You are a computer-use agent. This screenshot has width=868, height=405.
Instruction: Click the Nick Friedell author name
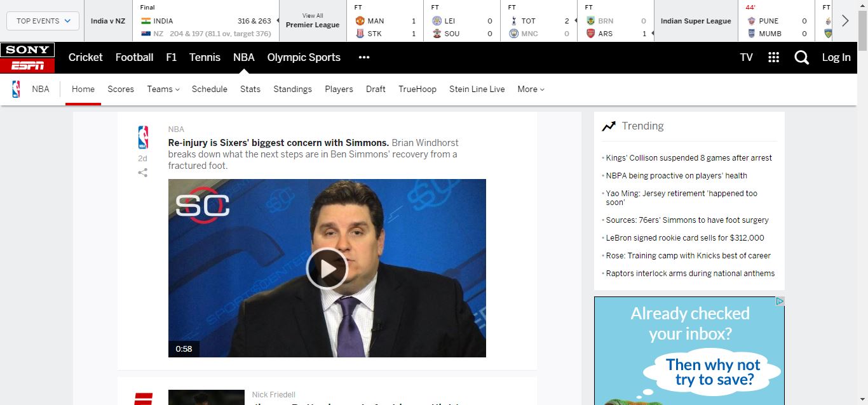[274, 395]
